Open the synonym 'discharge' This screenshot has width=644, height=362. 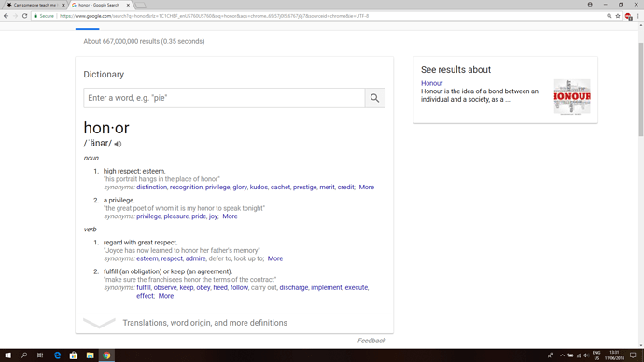pyautogui.click(x=294, y=287)
